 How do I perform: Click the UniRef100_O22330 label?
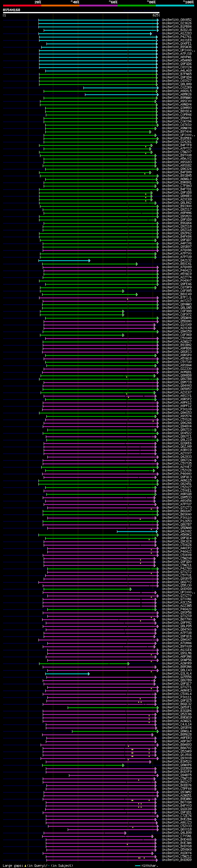[x=177, y=369]
